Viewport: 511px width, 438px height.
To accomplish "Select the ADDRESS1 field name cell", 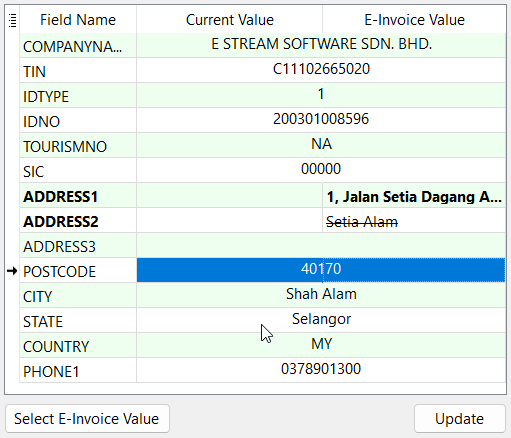I will click(78, 195).
